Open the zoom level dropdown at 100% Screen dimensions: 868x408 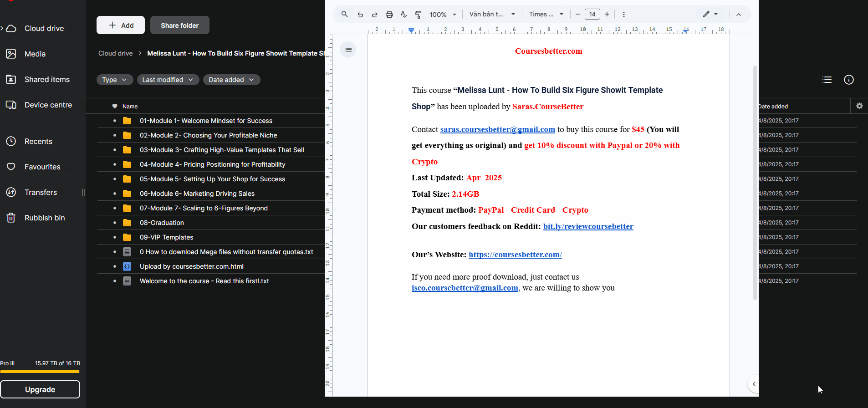(443, 15)
